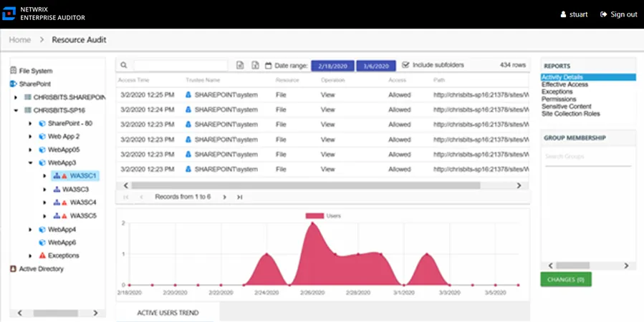Open the Active Directory node icon
Screen dimensions: 644x322
pyautogui.click(x=13, y=269)
